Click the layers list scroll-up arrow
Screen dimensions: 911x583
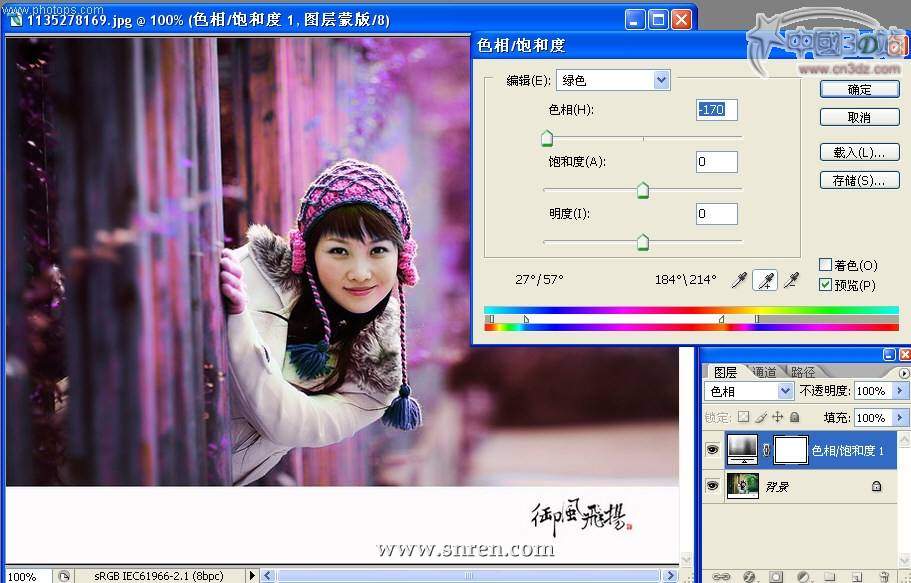click(904, 439)
